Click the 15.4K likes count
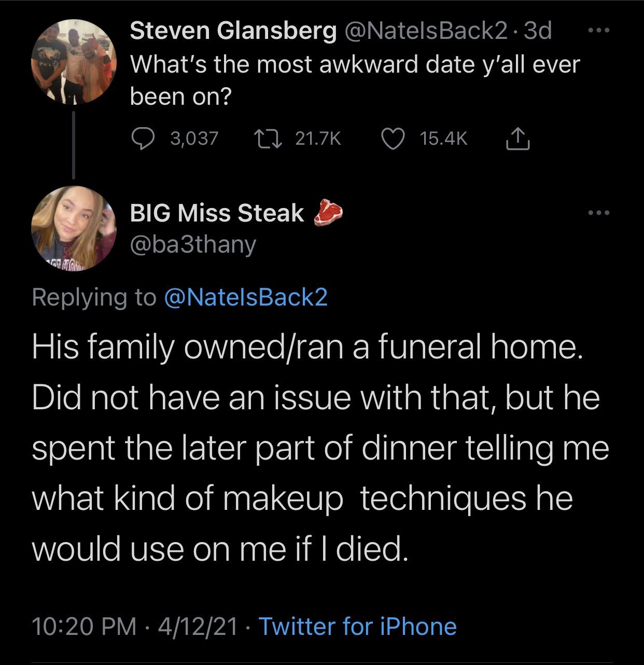 444,138
